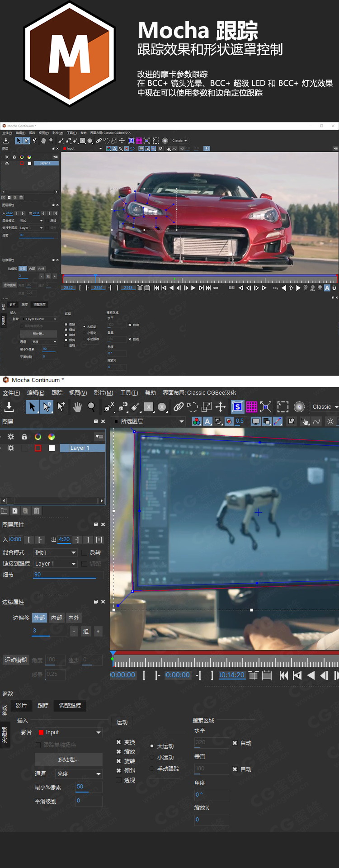
Task: Click the 最小%像素 field showing 50
Action: [x=89, y=787]
